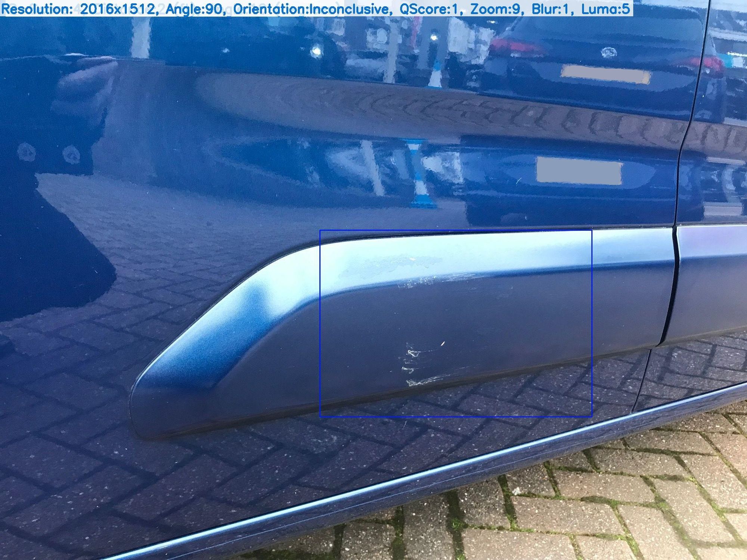Click the "Luma:5" value
This screenshot has height=560, width=747.
(606, 9)
